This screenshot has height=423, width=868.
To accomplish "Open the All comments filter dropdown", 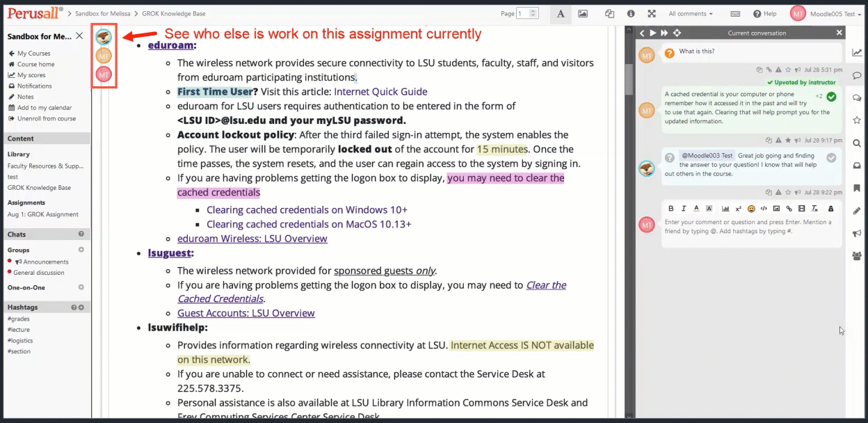I will pos(691,14).
